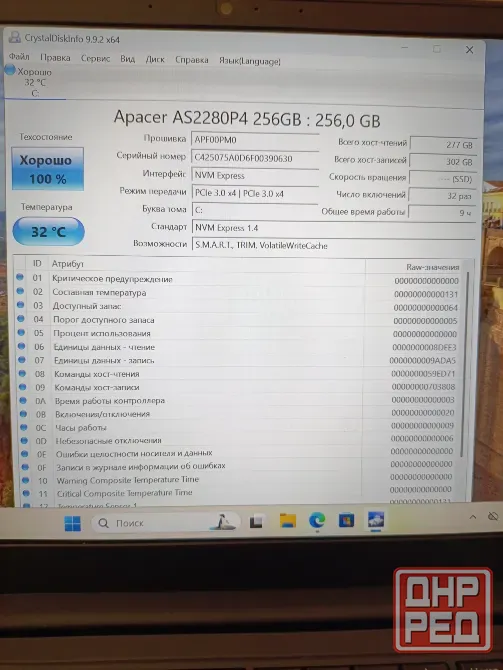The width and height of the screenshot is (503, 670).
Task: Click the CrystalDiskInfo app icon in title bar
Action: (x=15, y=37)
